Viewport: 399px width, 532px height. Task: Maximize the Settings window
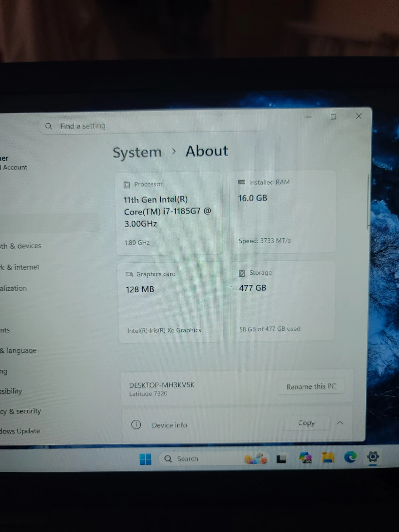(333, 116)
